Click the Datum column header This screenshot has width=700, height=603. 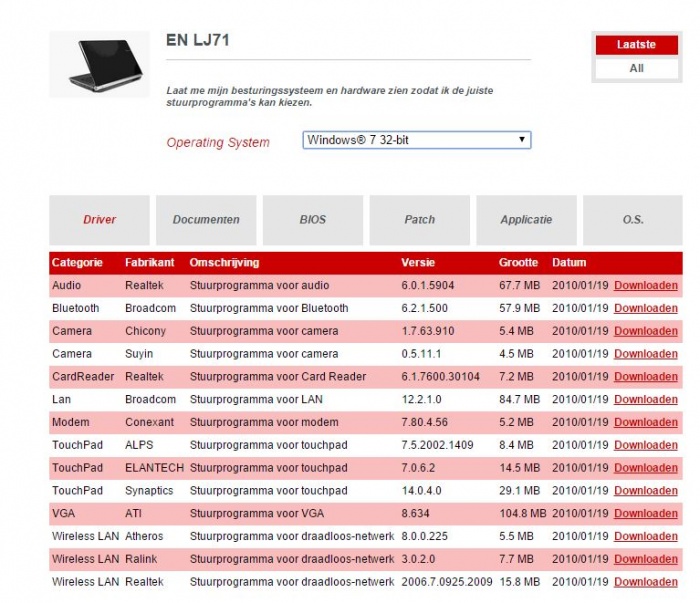[x=569, y=262]
